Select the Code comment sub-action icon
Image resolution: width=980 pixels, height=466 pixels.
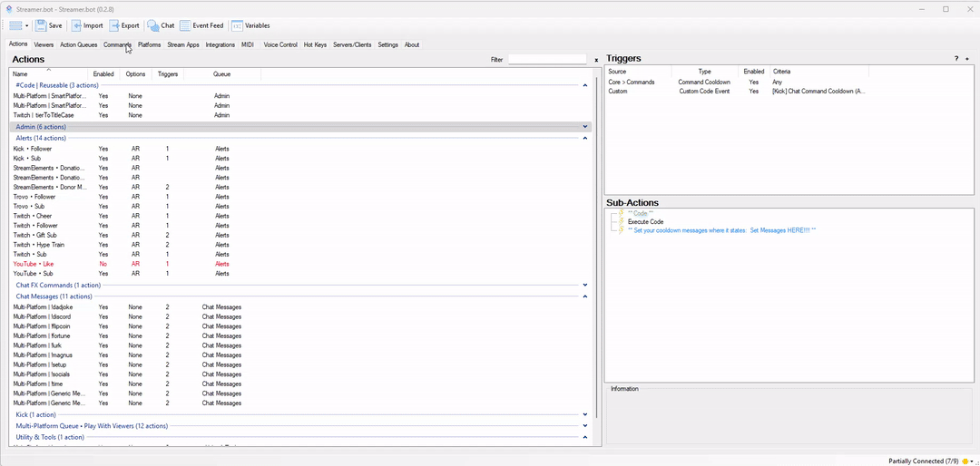pos(622,213)
